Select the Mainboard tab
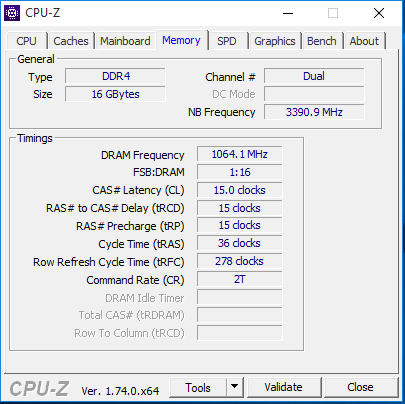 (x=125, y=41)
